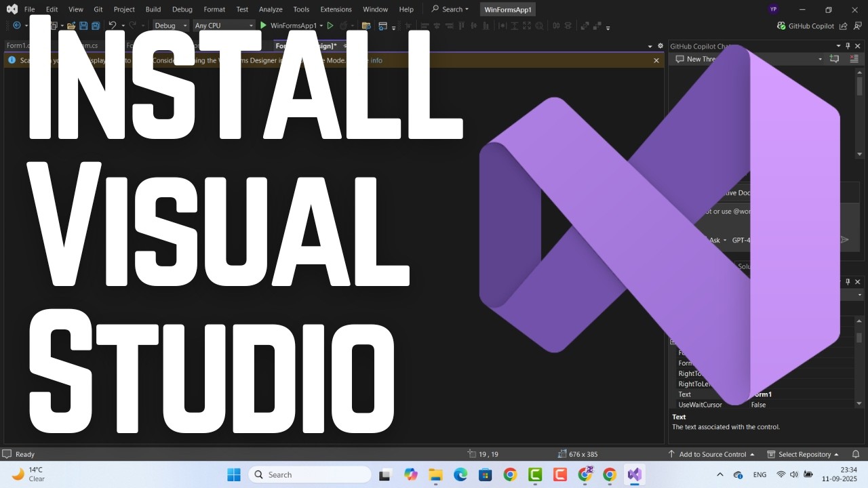
Task: Open the Visual Studio taskbar icon
Action: point(635,474)
